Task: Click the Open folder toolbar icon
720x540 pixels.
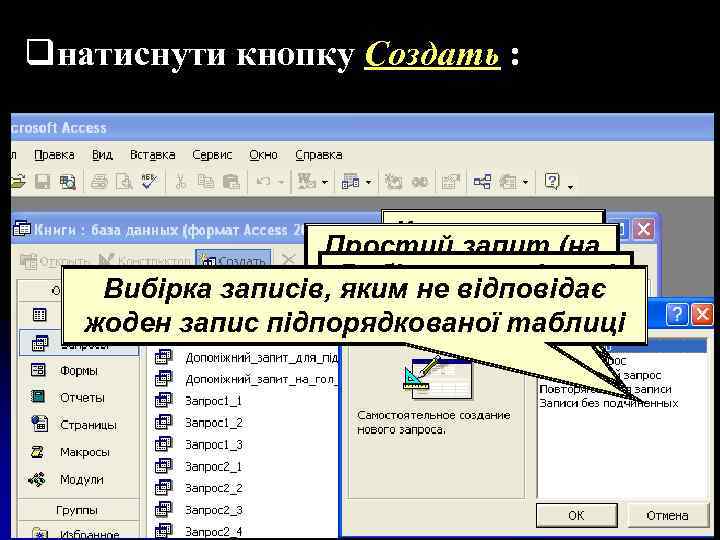Action: pyautogui.click(x=18, y=182)
